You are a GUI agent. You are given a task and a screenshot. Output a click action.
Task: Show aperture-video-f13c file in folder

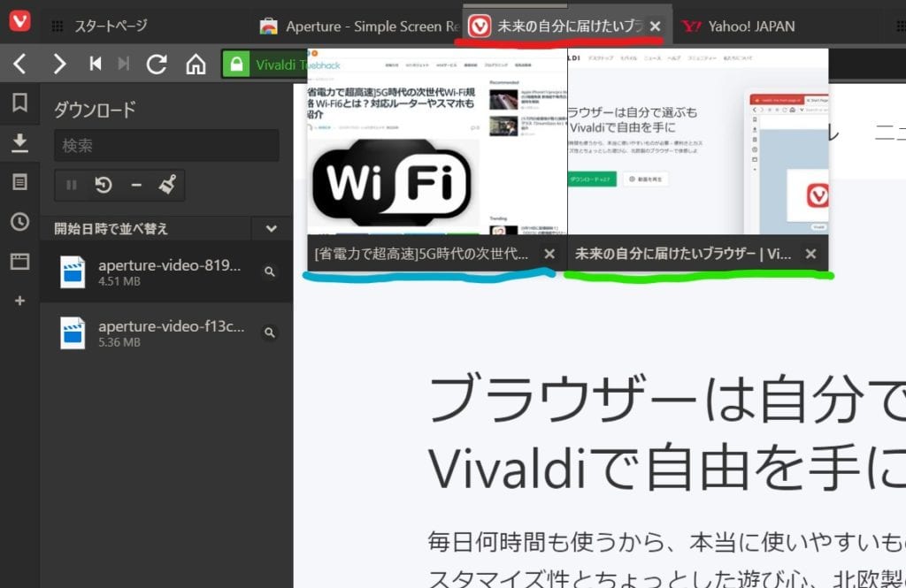click(x=269, y=332)
